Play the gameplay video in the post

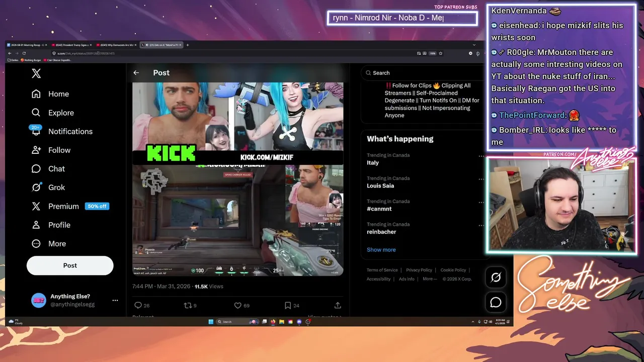[x=237, y=220]
